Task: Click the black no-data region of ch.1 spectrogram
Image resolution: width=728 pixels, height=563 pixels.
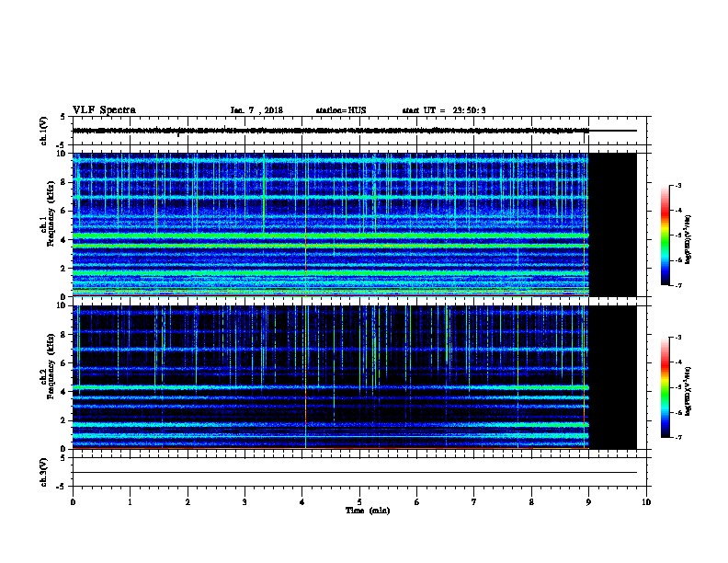Action: click(613, 224)
